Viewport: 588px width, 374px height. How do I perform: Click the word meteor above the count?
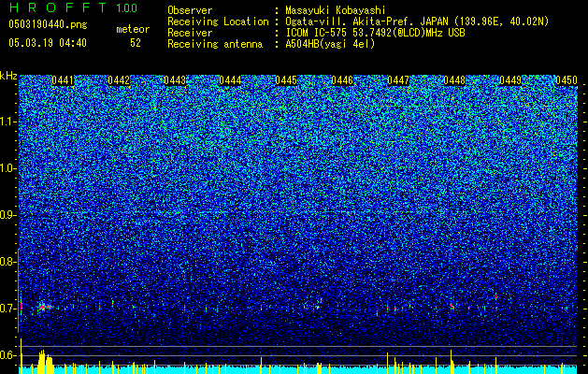tap(133, 29)
